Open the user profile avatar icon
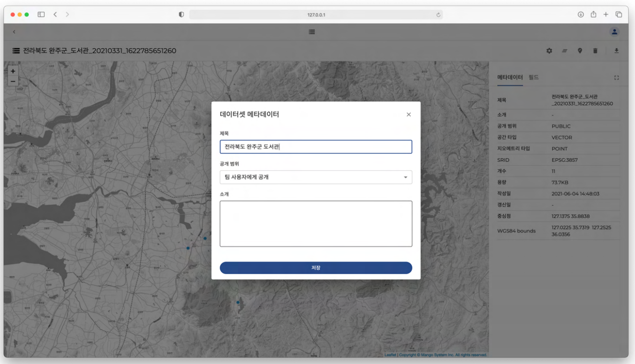 pyautogui.click(x=614, y=32)
